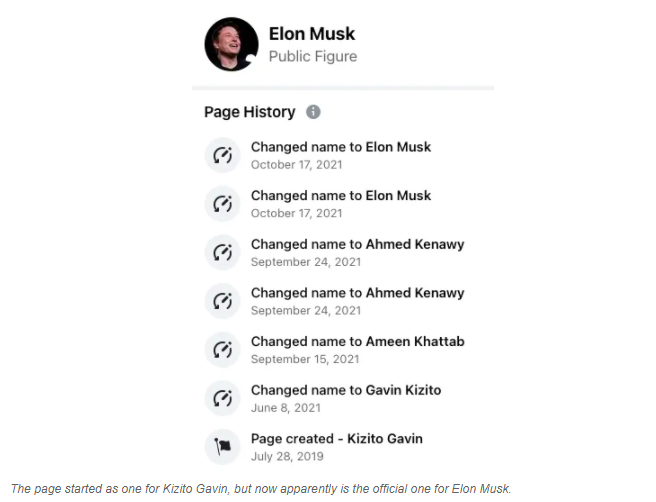Click the Elon Musk page title
The width and height of the screenshot is (656, 502).
[313, 34]
